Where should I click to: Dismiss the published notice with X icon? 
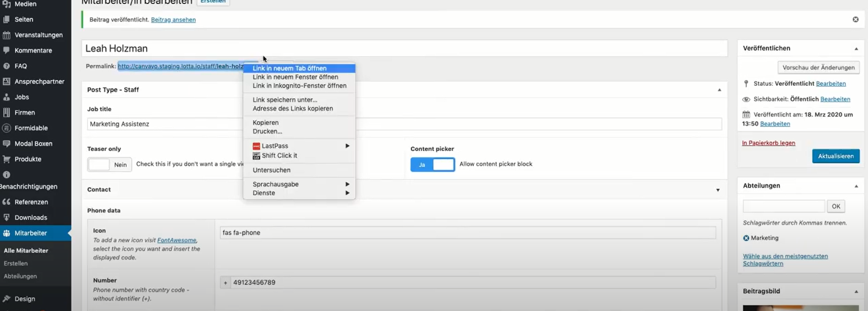[855, 20]
